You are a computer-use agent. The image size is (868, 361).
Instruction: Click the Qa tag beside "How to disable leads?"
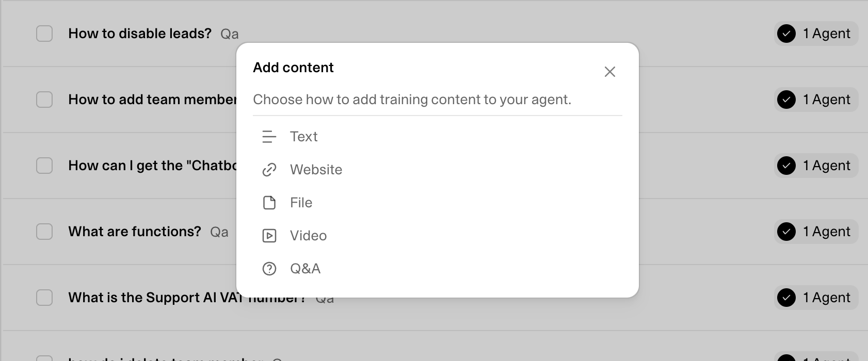pyautogui.click(x=229, y=34)
